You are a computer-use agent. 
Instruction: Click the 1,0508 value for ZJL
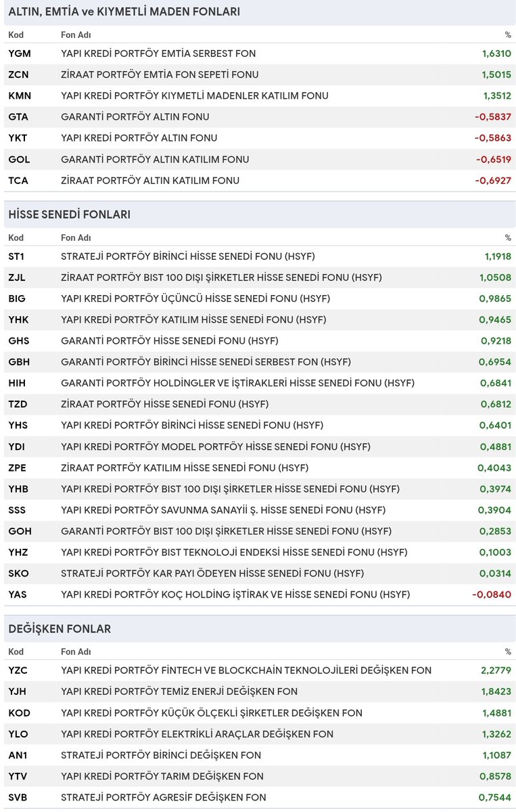tap(496, 277)
